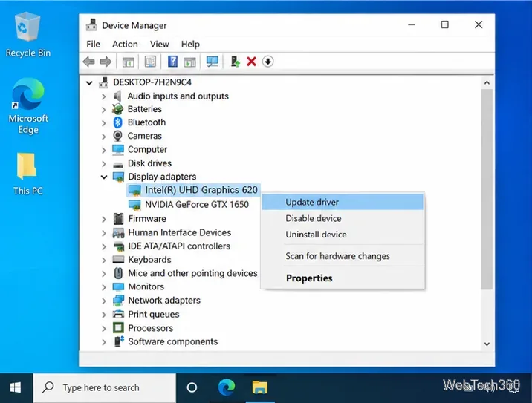Click the Batteries category icon
Viewport: 532px width, 403px height.
click(117, 109)
